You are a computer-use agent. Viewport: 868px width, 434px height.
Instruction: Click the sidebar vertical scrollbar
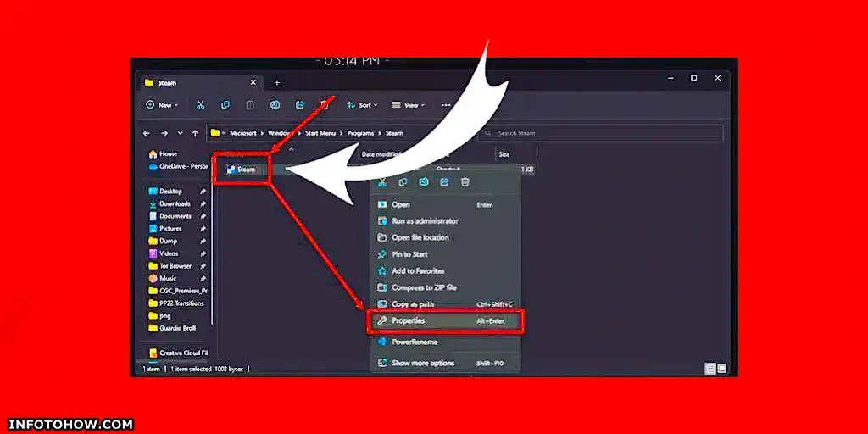coord(211,243)
